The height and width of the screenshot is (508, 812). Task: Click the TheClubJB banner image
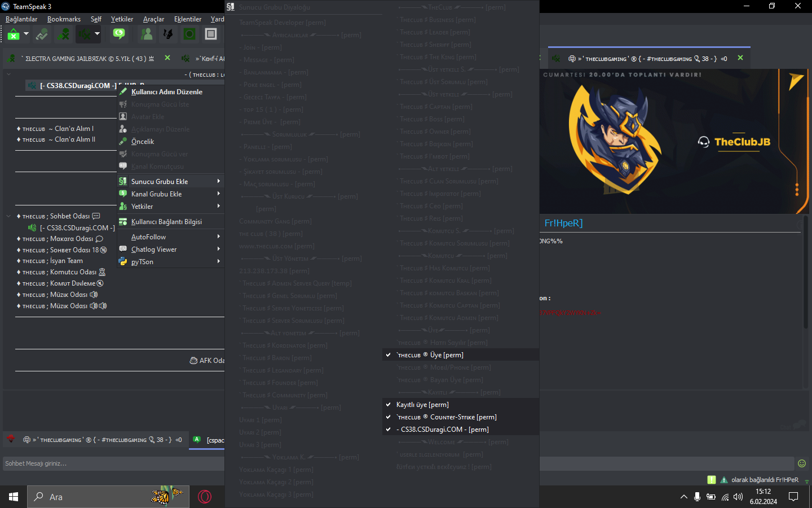674,141
